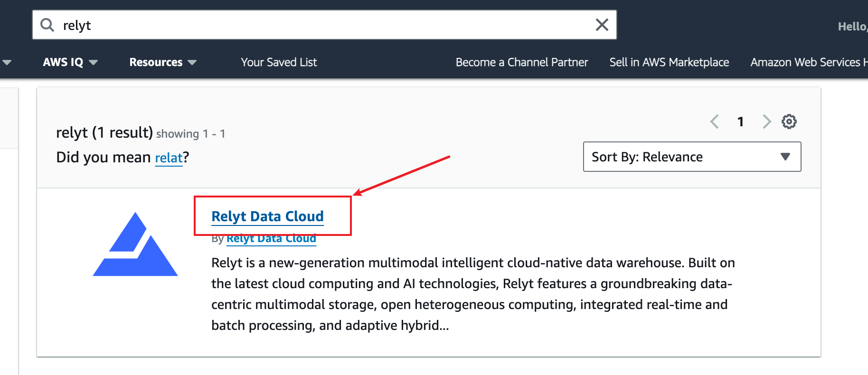This screenshot has width=868, height=375.
Task: Clear the search field with X icon
Action: tap(602, 25)
